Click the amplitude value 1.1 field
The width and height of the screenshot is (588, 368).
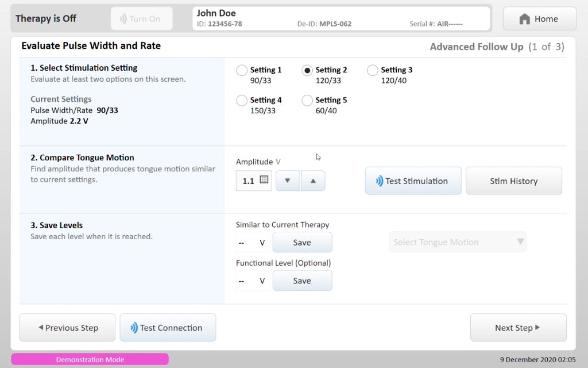254,181
